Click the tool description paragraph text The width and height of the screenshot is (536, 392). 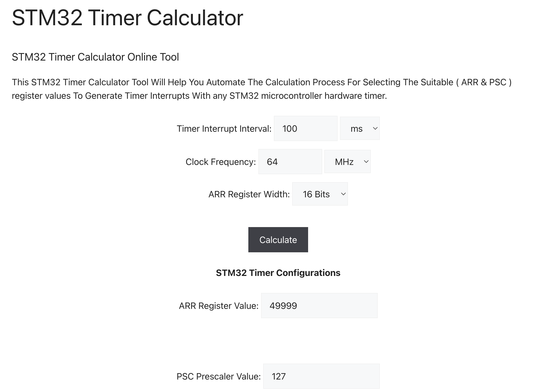click(262, 89)
